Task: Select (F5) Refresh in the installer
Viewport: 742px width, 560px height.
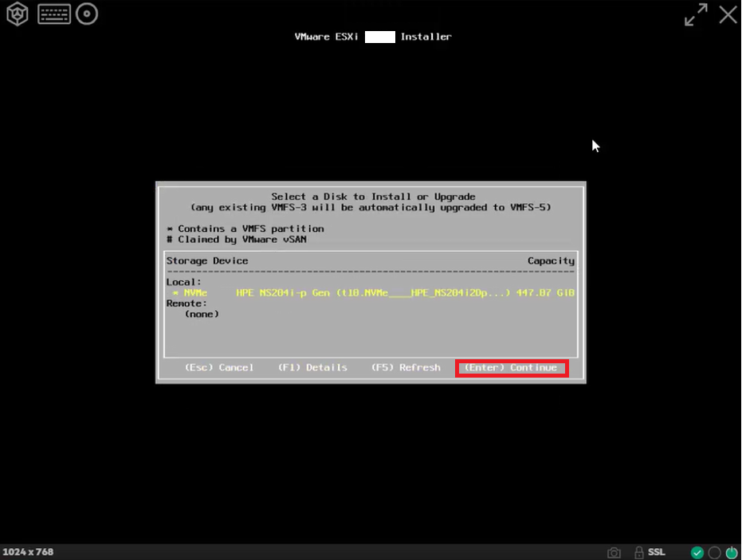Action: coord(406,367)
